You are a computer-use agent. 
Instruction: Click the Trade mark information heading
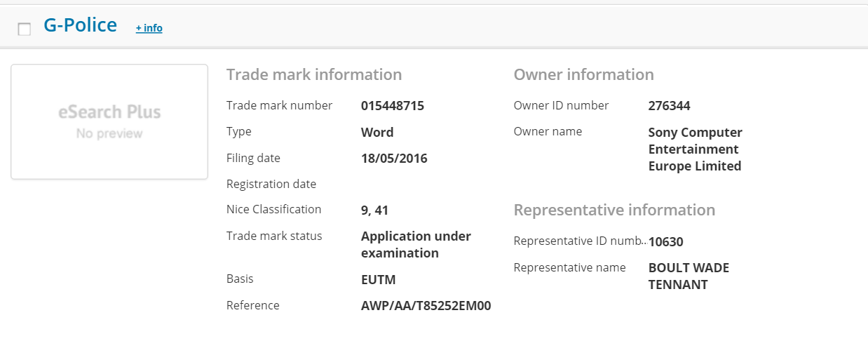click(314, 74)
